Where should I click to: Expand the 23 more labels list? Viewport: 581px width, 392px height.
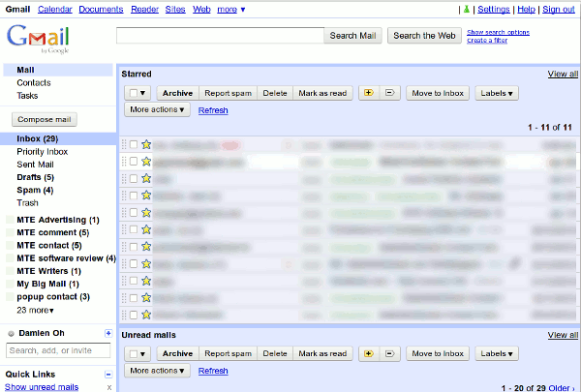[35, 310]
